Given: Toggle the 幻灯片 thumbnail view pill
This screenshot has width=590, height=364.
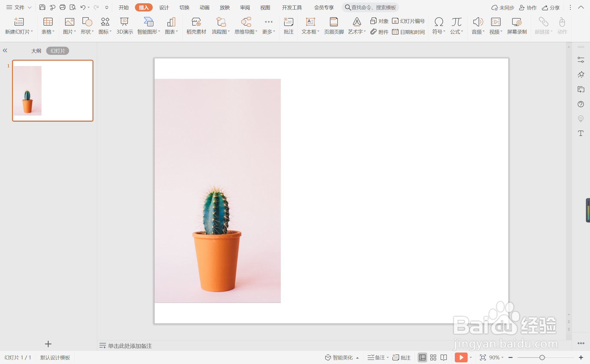Looking at the screenshot, I should click(58, 51).
